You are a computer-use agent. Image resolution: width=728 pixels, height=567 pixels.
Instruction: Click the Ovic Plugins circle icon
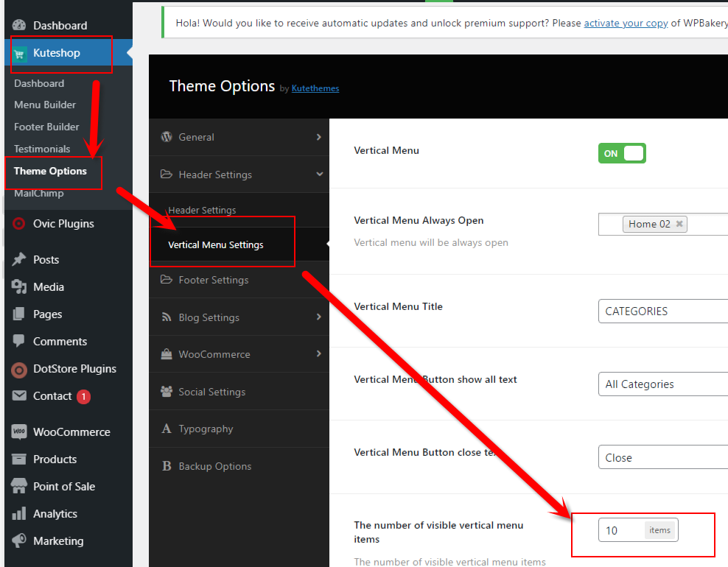pyautogui.click(x=19, y=224)
